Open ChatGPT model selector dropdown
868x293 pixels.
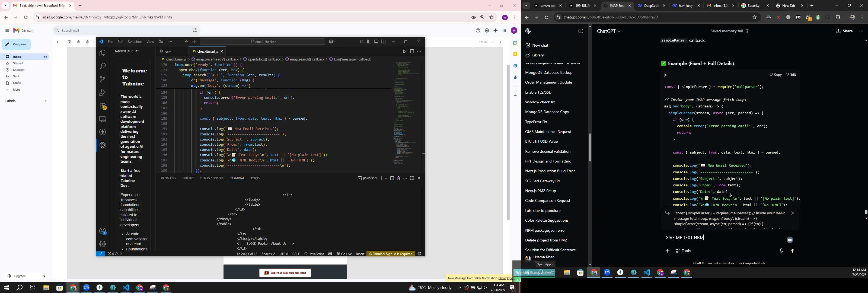(x=608, y=31)
